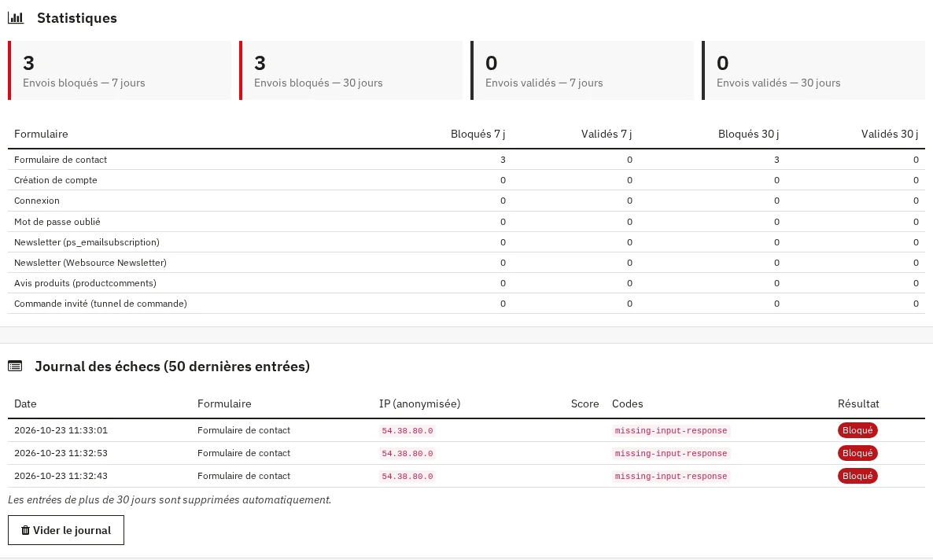Screen dimensions: 933x560
Task: Click Bloqués 7 j value 3 for Formulaire de contact
Action: [503, 160]
